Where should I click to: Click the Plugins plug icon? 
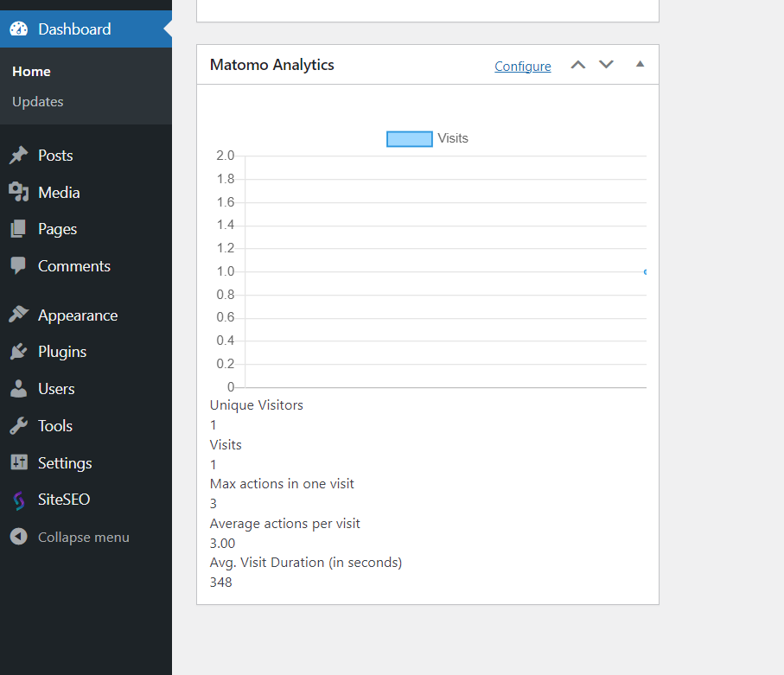18,352
